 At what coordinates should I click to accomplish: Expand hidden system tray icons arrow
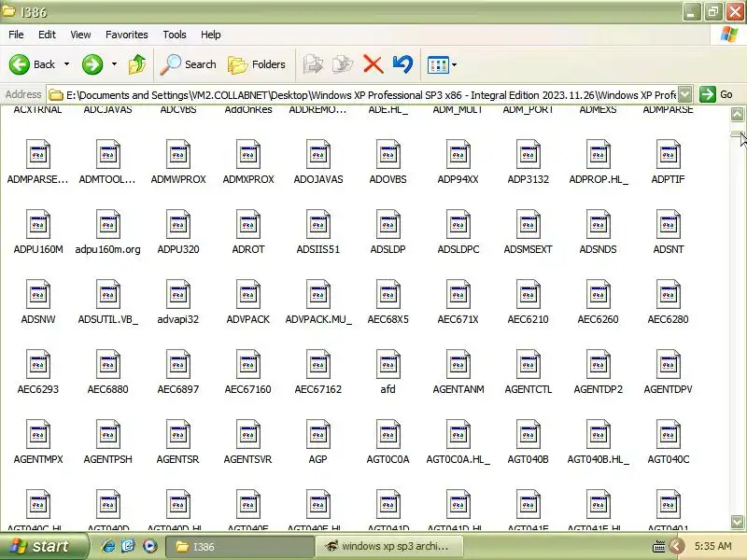point(676,547)
